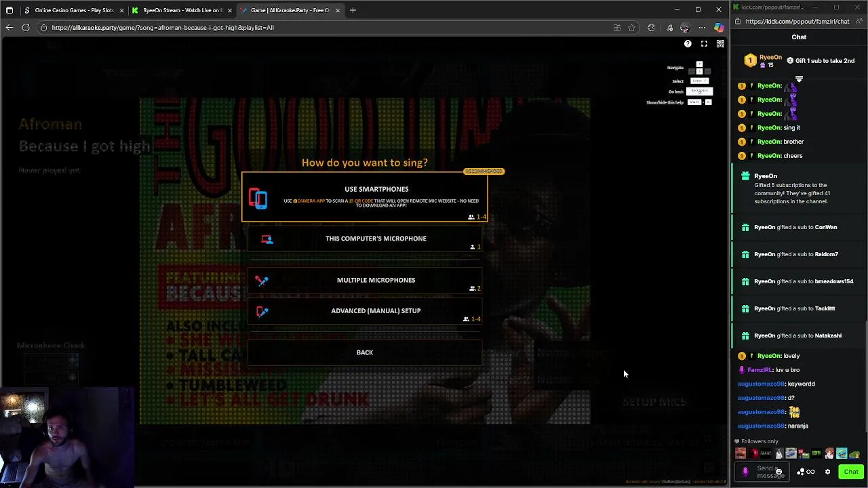Open the Copilot sidebar icon

(x=719, y=28)
